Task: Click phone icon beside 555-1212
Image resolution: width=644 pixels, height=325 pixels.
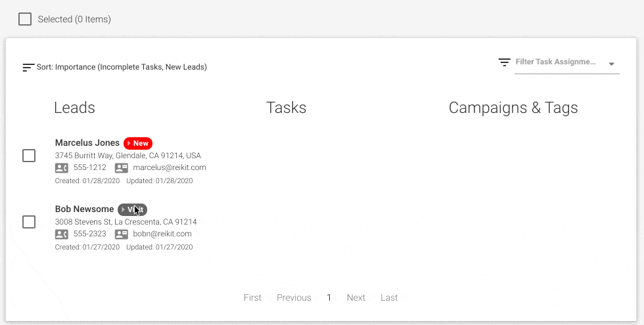Action: coord(62,168)
